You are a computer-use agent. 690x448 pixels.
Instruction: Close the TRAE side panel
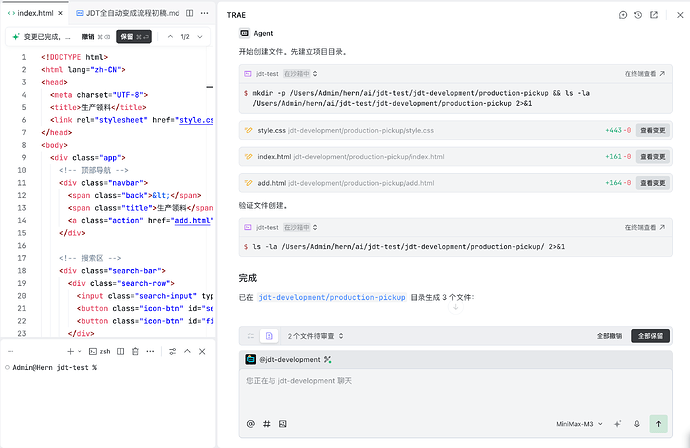680,15
